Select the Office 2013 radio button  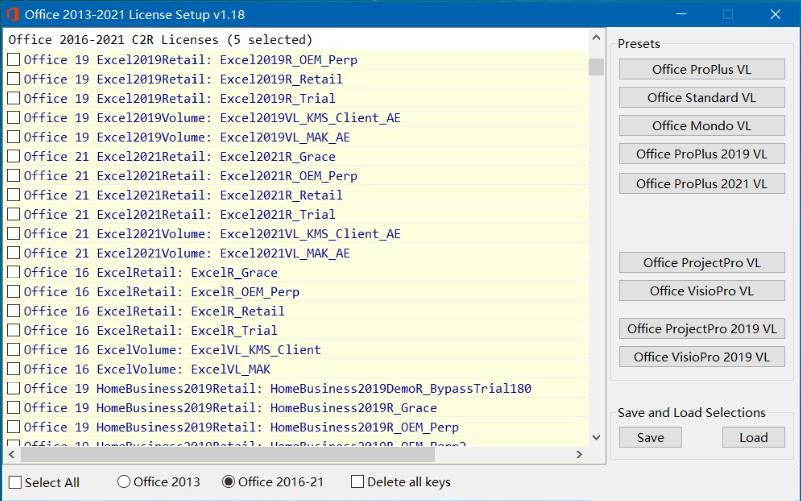pyautogui.click(x=124, y=482)
